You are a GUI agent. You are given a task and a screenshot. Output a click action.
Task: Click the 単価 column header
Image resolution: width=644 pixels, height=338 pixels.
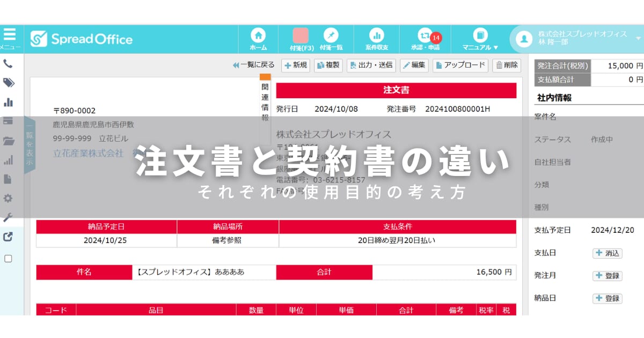346,310
